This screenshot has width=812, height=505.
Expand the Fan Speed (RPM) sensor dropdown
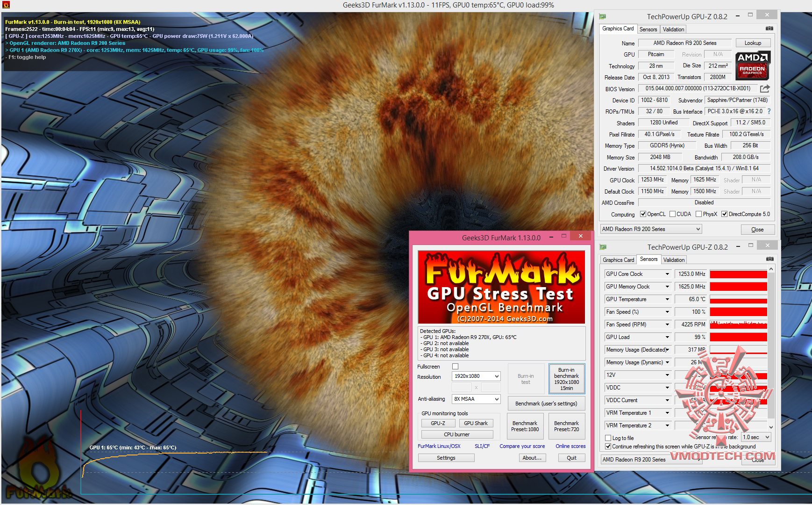667,325
